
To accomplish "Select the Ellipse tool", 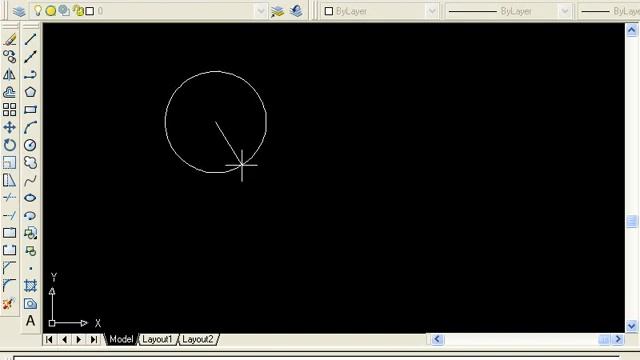I will (30, 198).
